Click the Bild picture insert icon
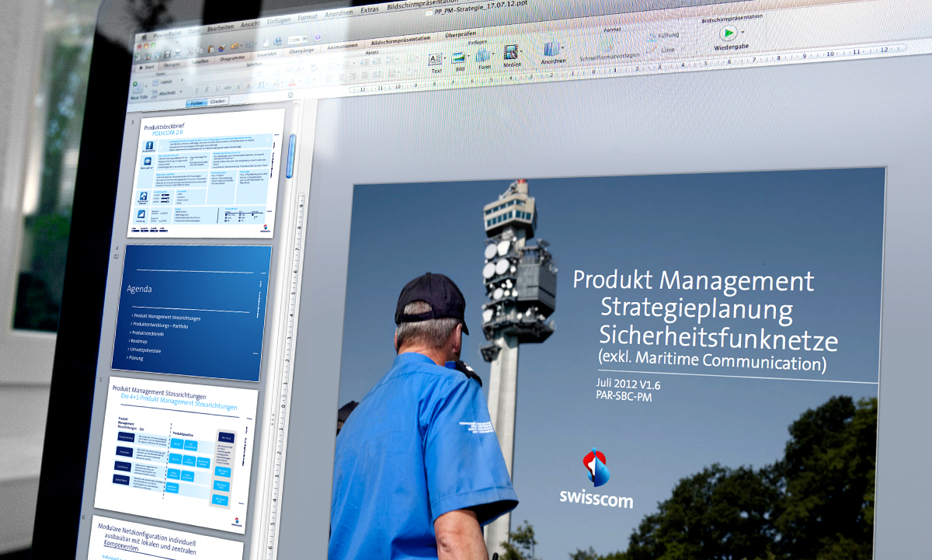 click(x=458, y=58)
